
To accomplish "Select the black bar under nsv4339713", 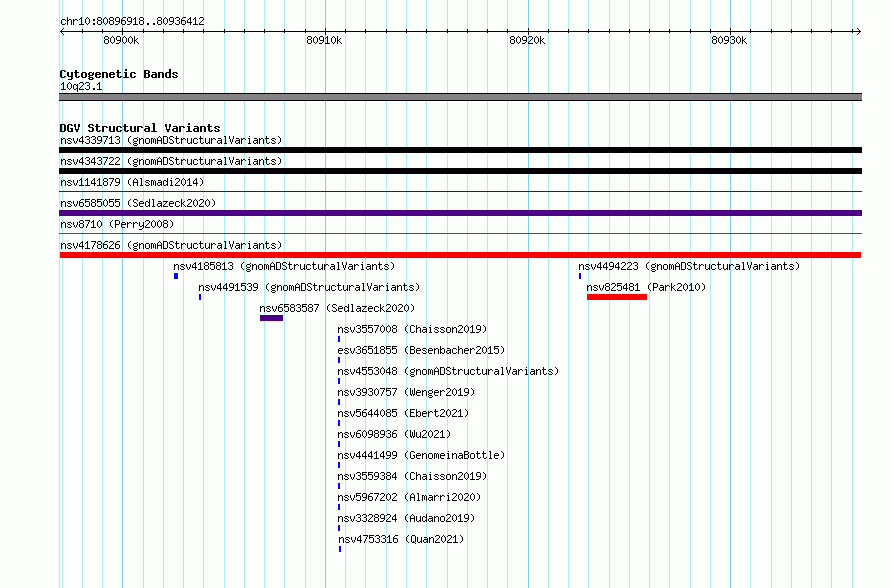I will tap(460, 150).
